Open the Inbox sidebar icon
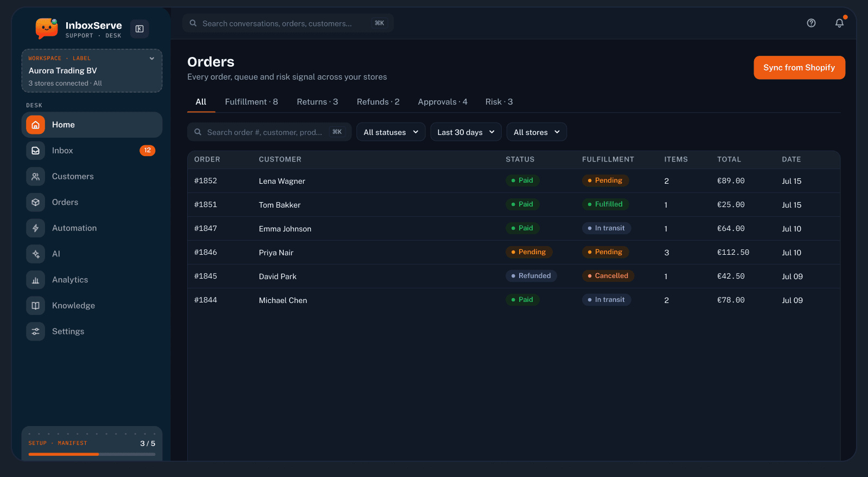This screenshot has height=477, width=868. (x=35, y=151)
